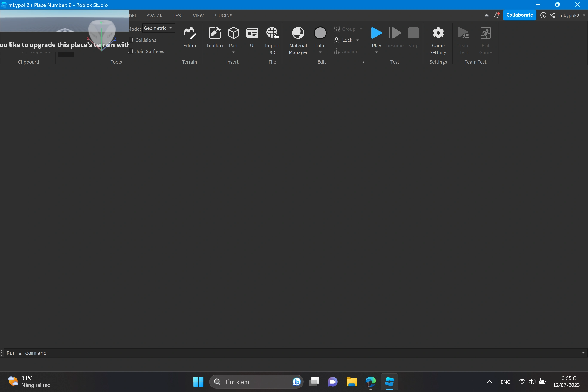Enable the Collisions checkbox
Screen dimensions: 588x392
[x=131, y=40]
